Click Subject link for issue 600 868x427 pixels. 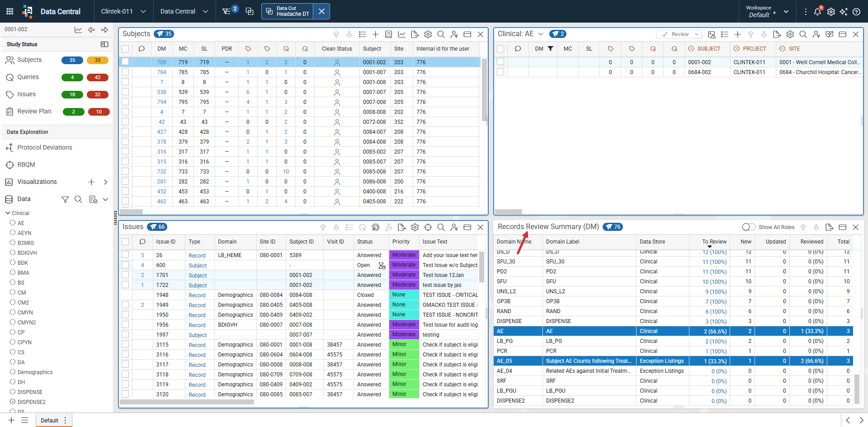(198, 266)
